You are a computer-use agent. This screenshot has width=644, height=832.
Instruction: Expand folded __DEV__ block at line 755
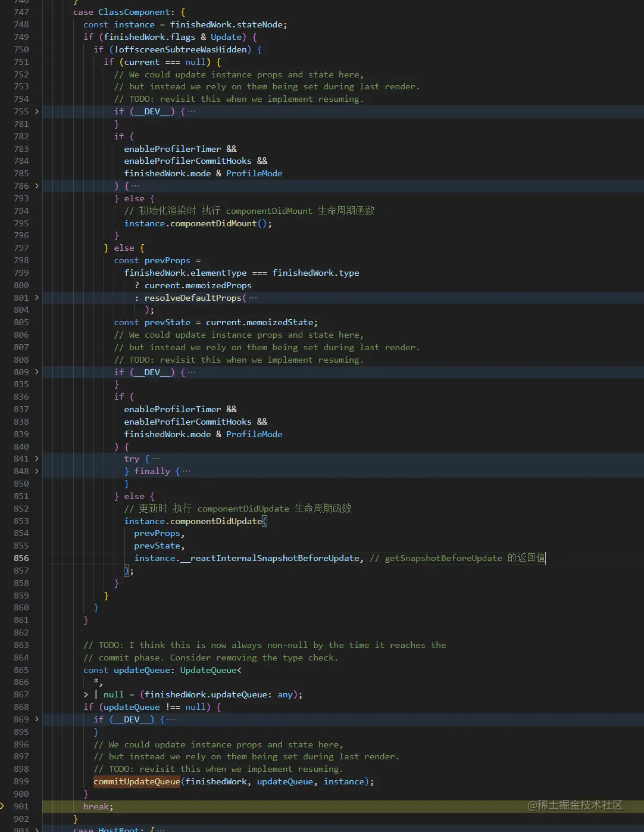pyautogui.click(x=37, y=111)
